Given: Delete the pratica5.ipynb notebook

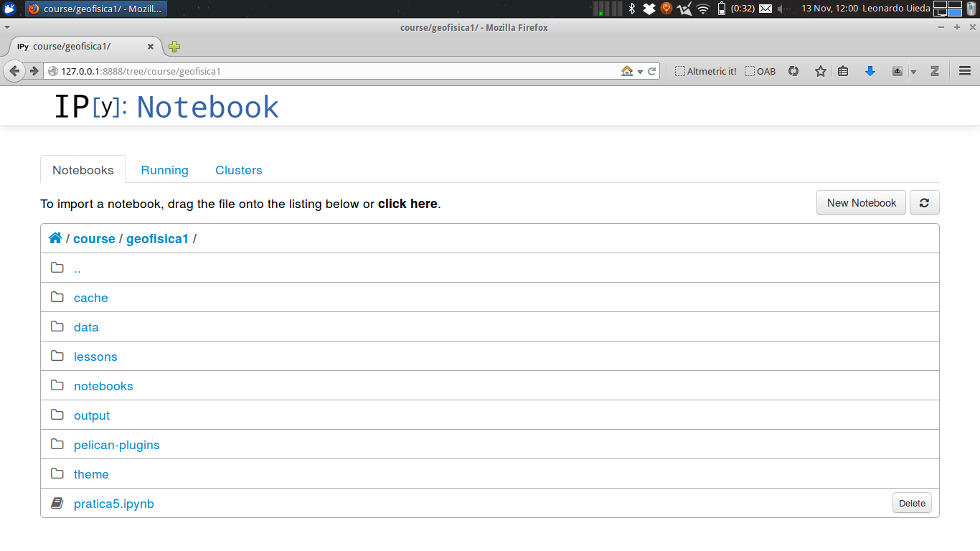Looking at the screenshot, I should click(912, 503).
